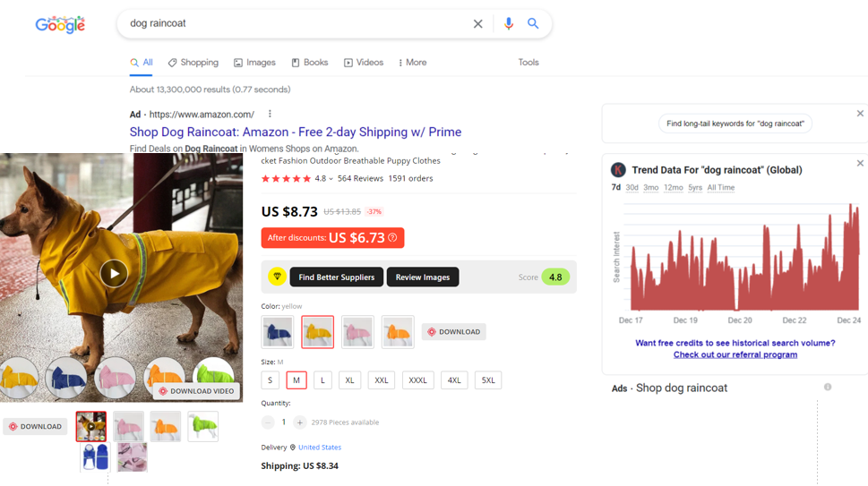
Task: Switch to the Images tab
Action: (x=254, y=63)
